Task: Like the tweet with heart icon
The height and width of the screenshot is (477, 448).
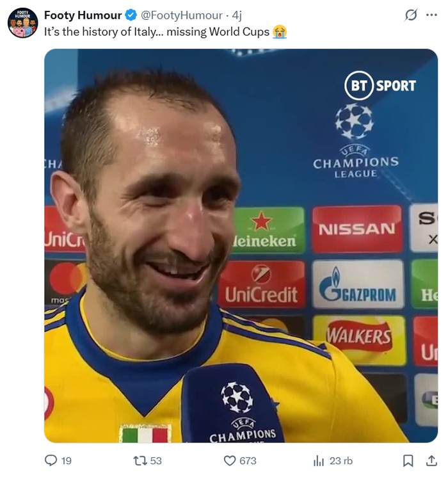Action: (x=230, y=460)
